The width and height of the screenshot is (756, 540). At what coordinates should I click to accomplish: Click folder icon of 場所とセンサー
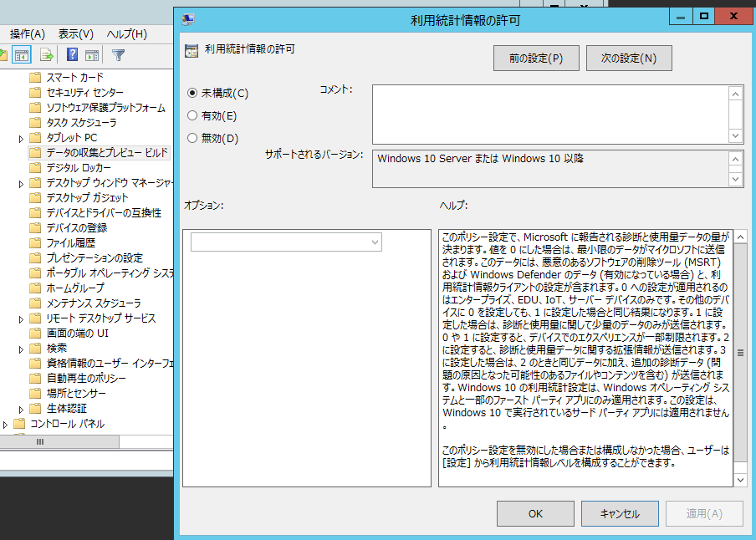point(35,394)
